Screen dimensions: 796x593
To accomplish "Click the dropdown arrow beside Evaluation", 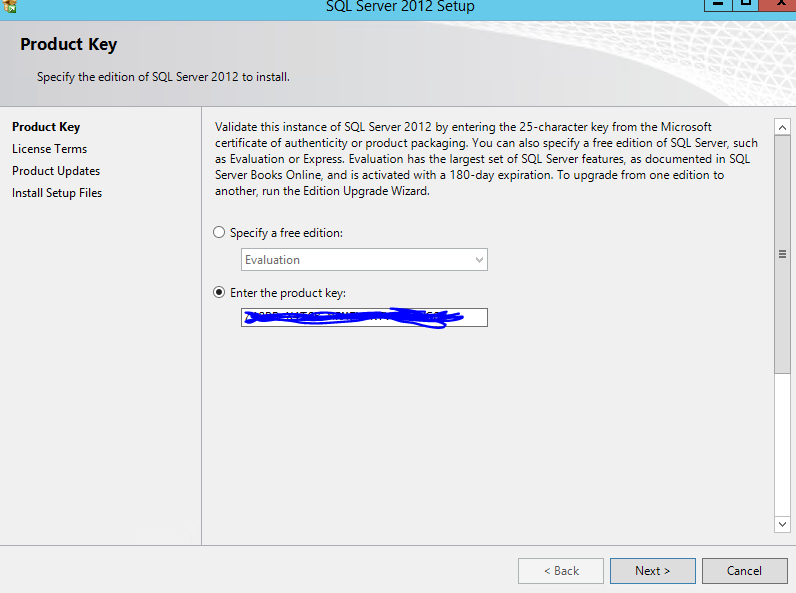I will coord(479,260).
